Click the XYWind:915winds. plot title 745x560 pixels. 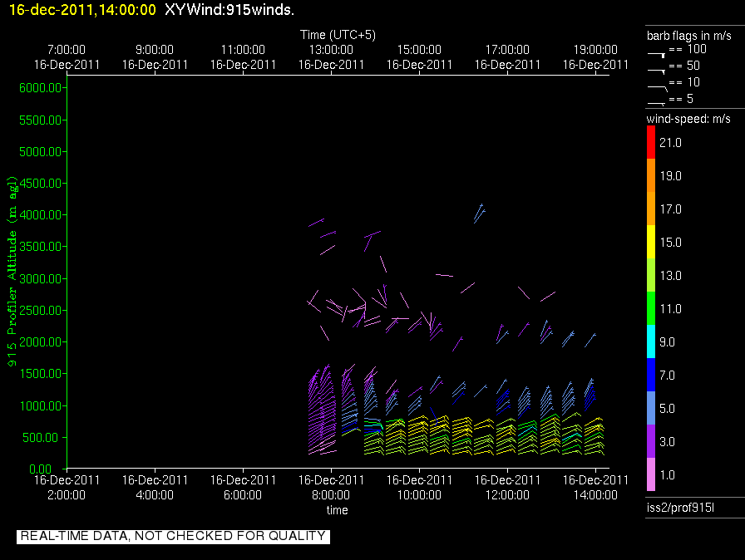[x=229, y=10]
